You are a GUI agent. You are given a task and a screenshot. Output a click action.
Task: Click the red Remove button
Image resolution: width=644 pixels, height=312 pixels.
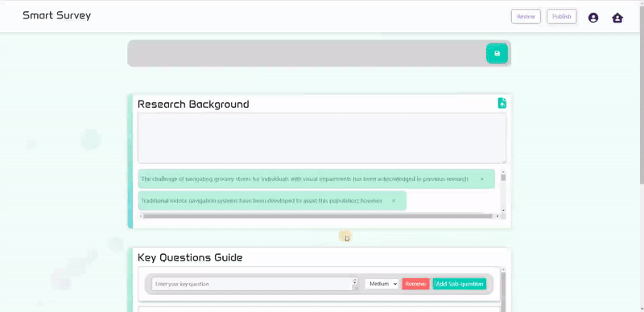pos(415,284)
